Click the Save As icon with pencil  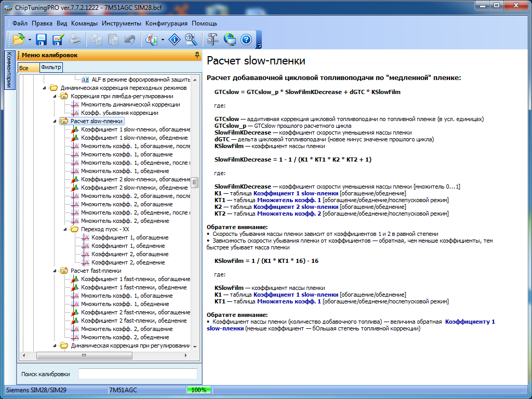[x=58, y=39]
